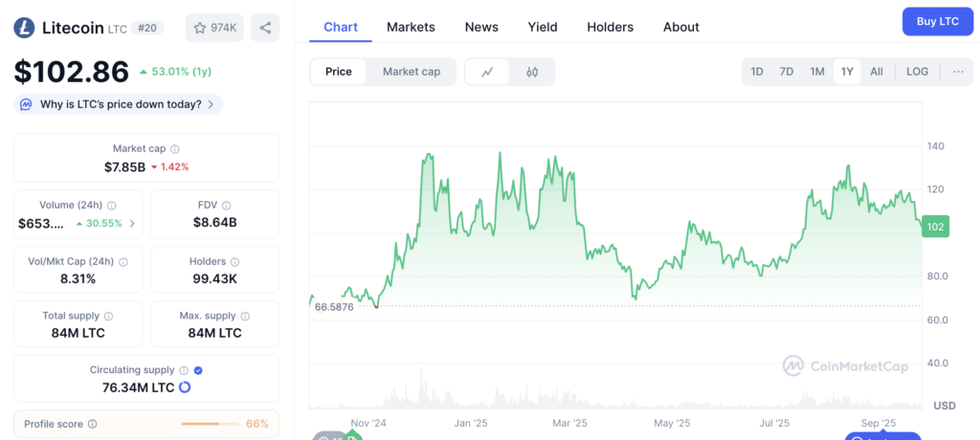Click the Max. supply info icon
The height and width of the screenshot is (440, 980).
click(x=246, y=317)
